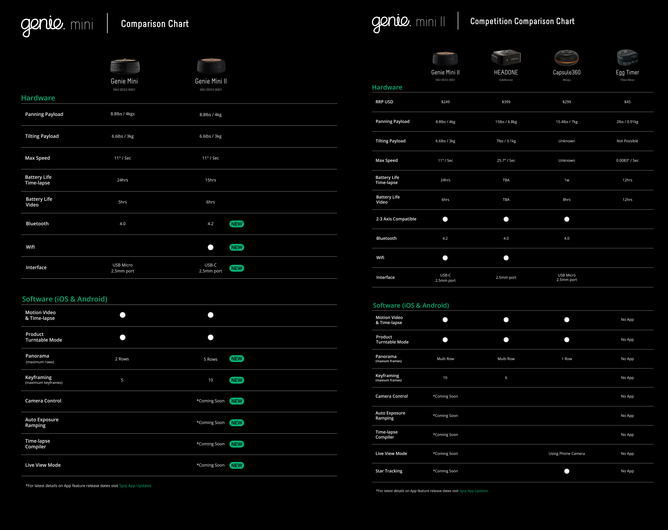Select the Egg Timer product image

tap(627, 58)
